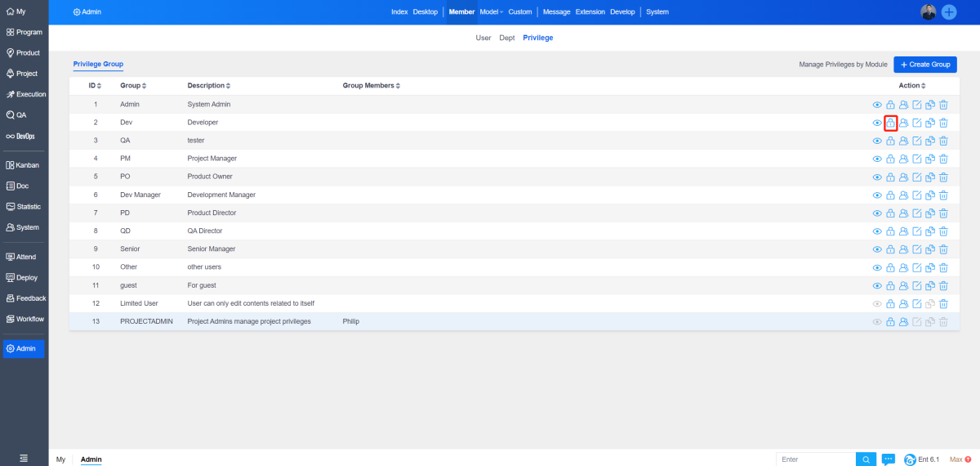
Task: View the Senior group with eye icon
Action: click(x=877, y=249)
